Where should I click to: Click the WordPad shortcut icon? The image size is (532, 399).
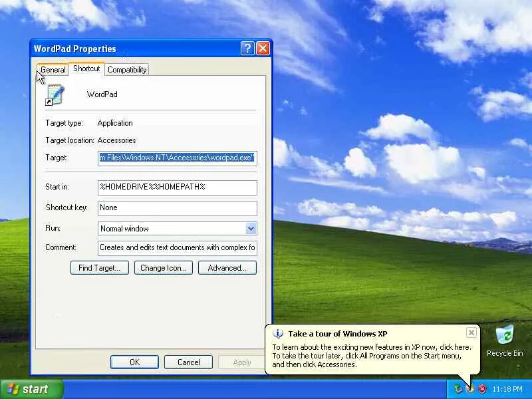point(55,94)
